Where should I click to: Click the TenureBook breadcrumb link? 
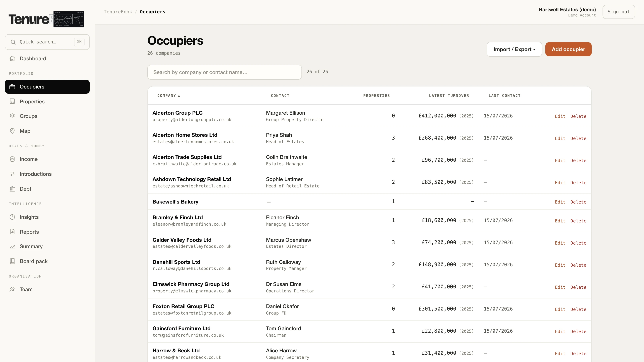[118, 12]
